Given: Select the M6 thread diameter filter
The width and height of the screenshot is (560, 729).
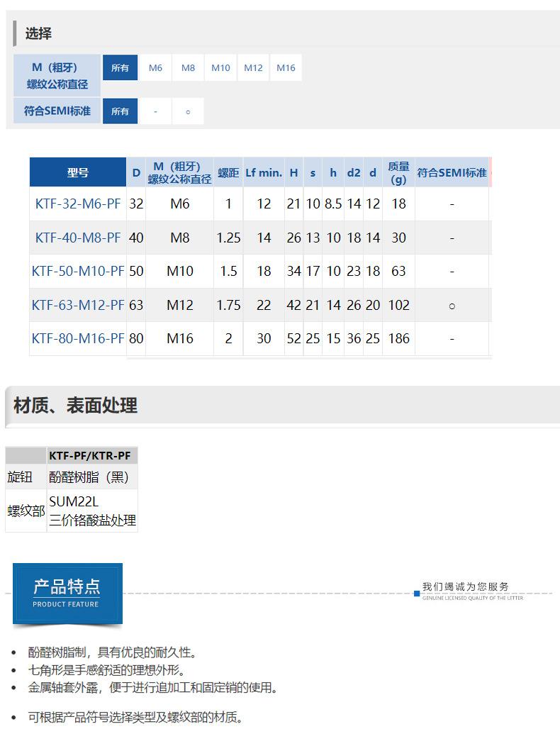Looking at the screenshot, I should (x=155, y=68).
